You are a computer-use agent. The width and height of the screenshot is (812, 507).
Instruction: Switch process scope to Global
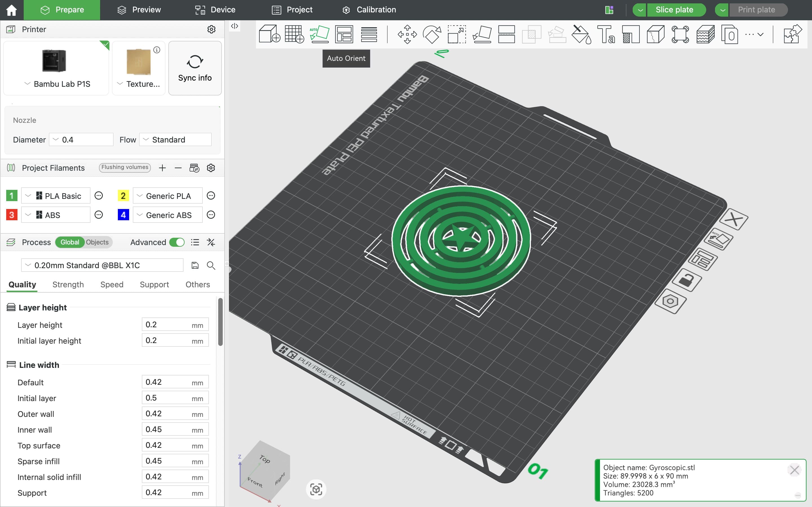[69, 242]
